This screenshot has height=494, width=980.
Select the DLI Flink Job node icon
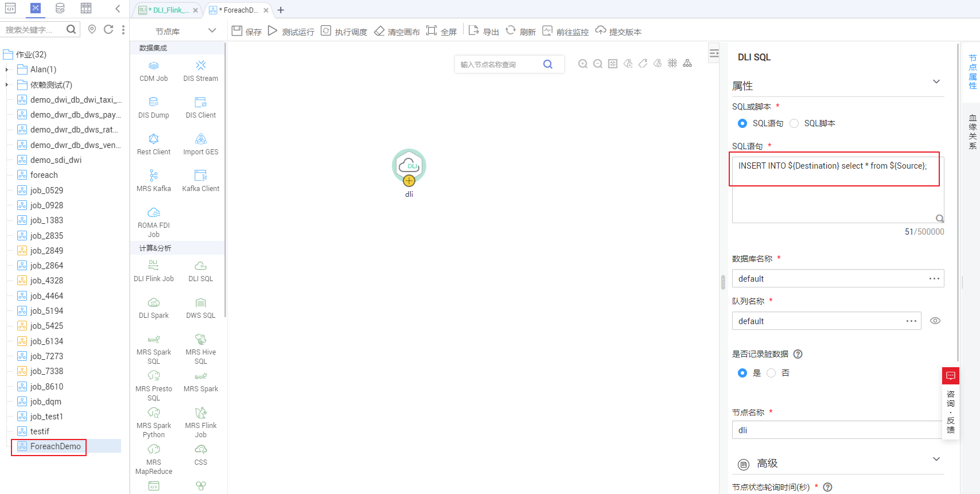(153, 266)
